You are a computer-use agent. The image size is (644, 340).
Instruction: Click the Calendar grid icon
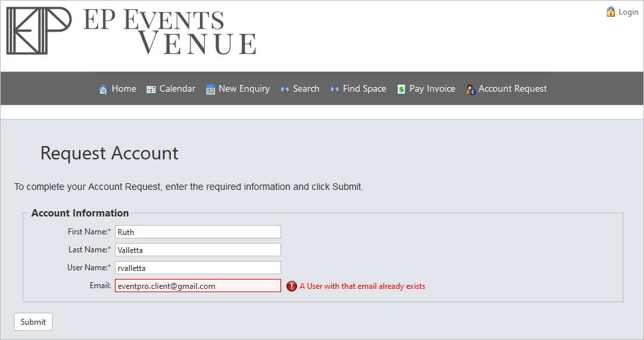pyautogui.click(x=151, y=89)
